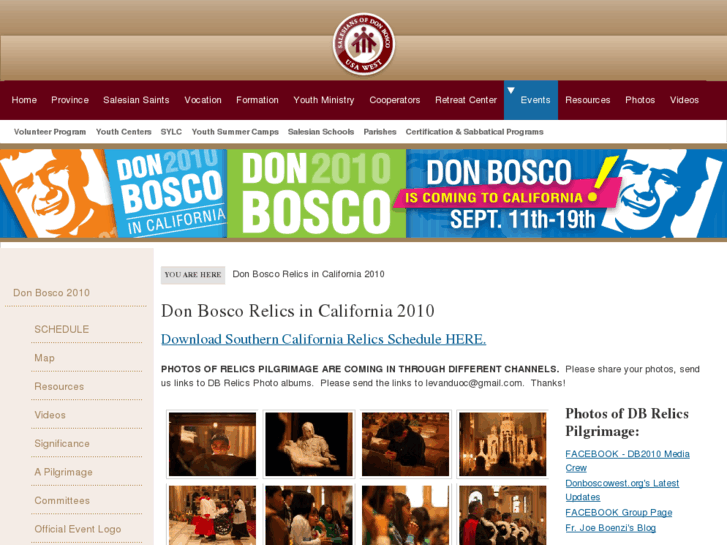Open thumbnail of knights with plumed hats
Viewport: 727px width, 545px height.
(503, 515)
